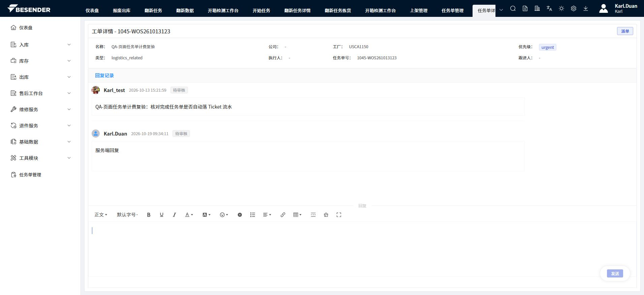644x295 pixels.
Task: Apply a bulleted list in the editor
Action: 253,215
